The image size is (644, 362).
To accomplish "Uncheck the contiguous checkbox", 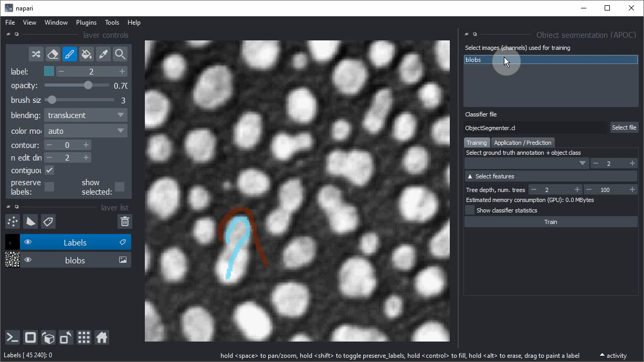I will click(49, 171).
